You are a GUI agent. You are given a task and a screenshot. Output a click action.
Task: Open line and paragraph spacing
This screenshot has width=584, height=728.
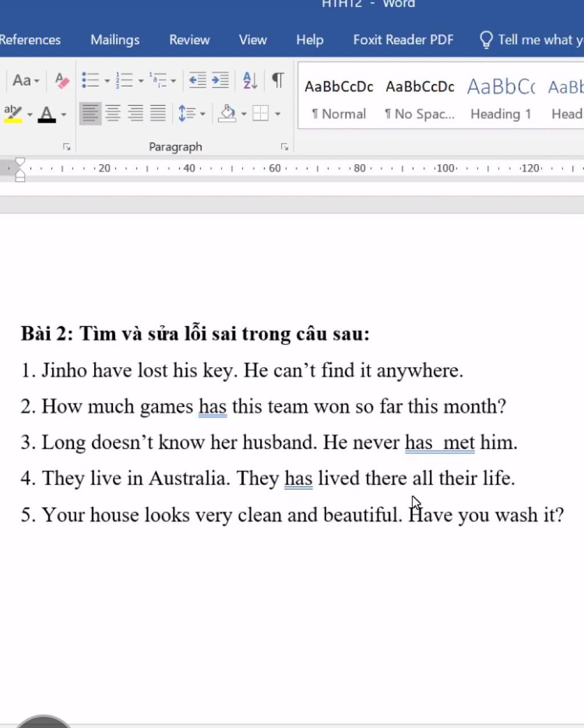[x=186, y=113]
